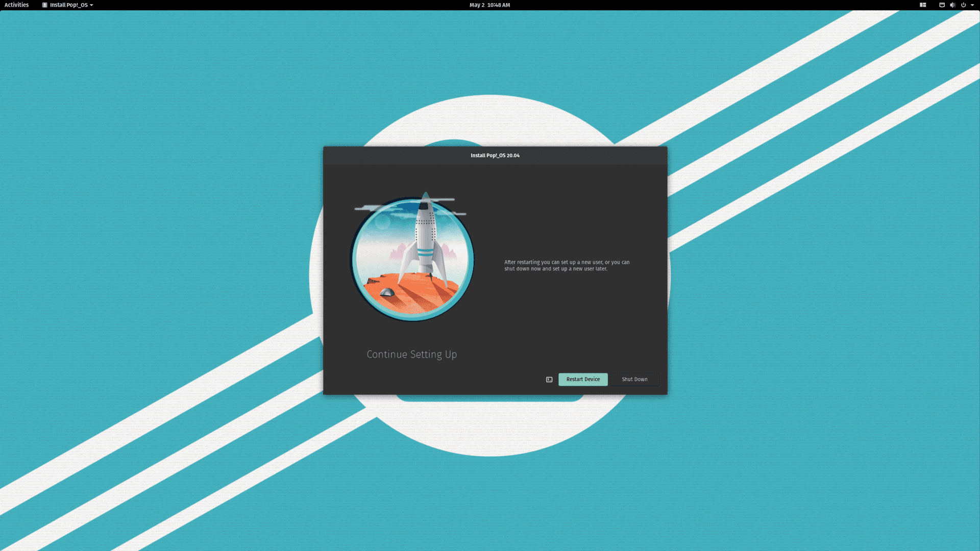Click the After restarting description text

pyautogui.click(x=567, y=265)
